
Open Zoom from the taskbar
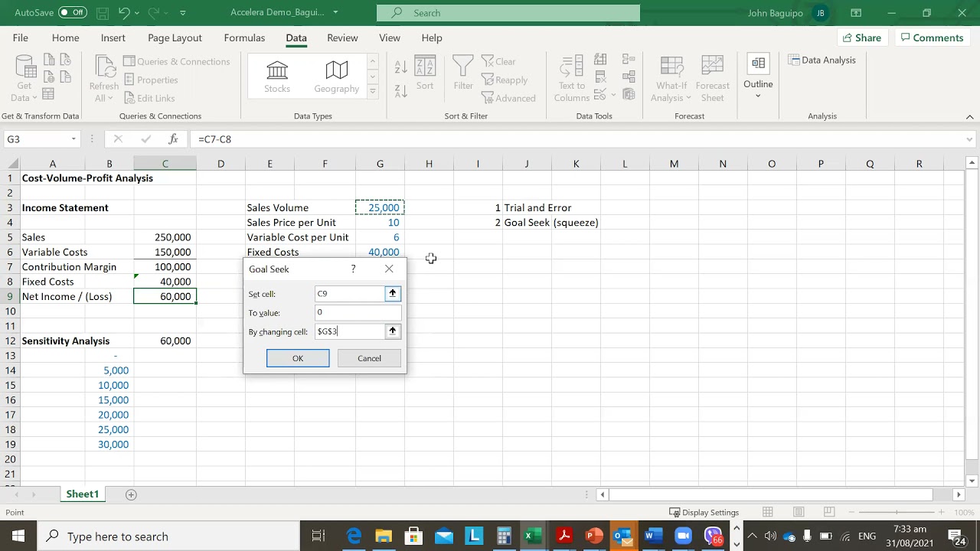683,536
